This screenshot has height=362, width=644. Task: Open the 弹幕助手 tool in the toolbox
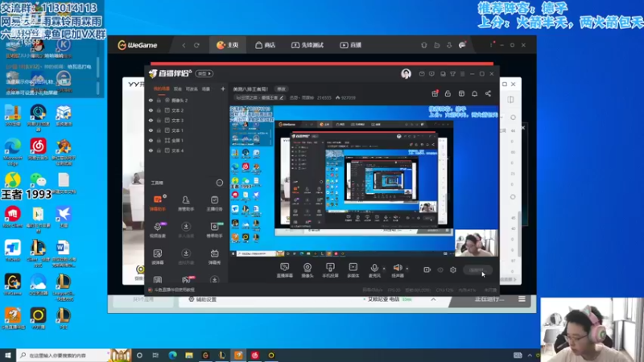tap(158, 203)
